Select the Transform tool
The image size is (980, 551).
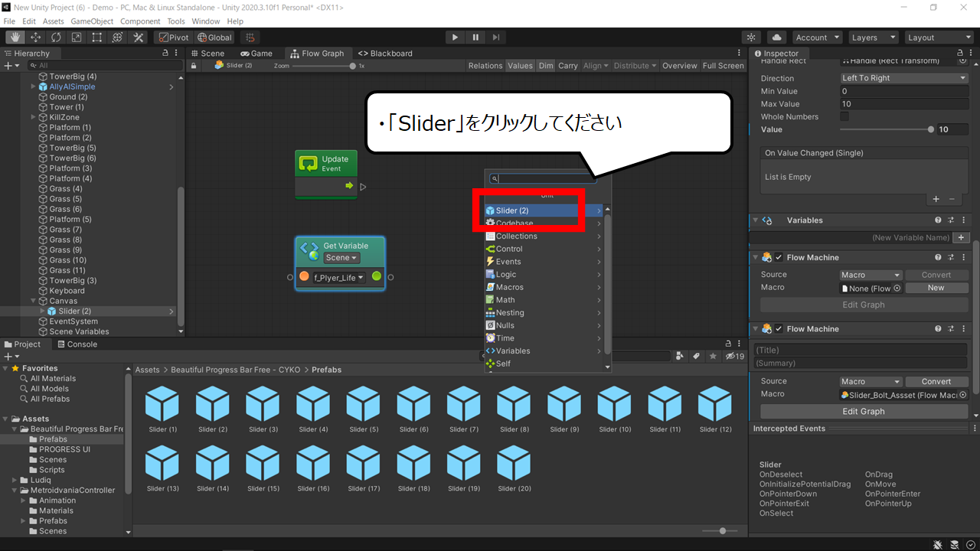[x=118, y=37]
